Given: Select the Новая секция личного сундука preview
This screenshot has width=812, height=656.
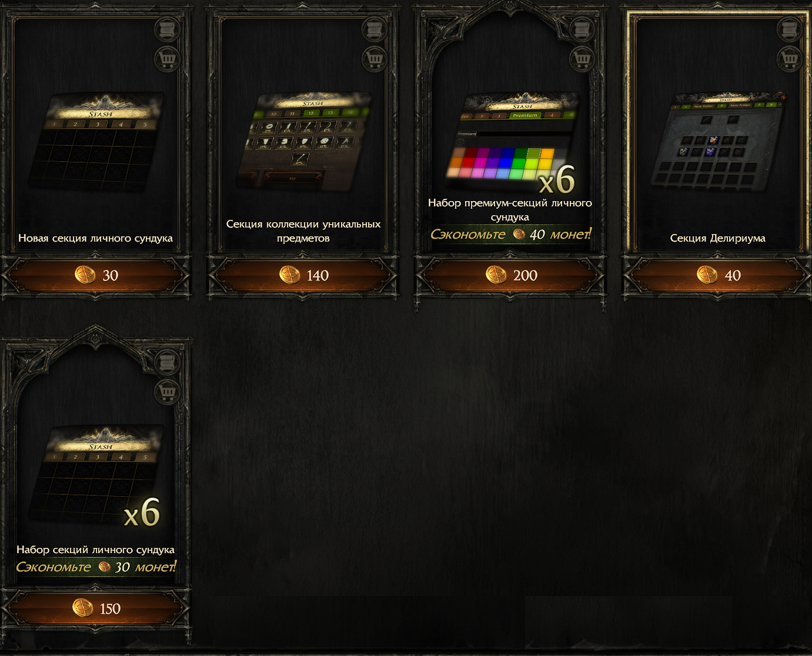Looking at the screenshot, I should pyautogui.click(x=96, y=142).
